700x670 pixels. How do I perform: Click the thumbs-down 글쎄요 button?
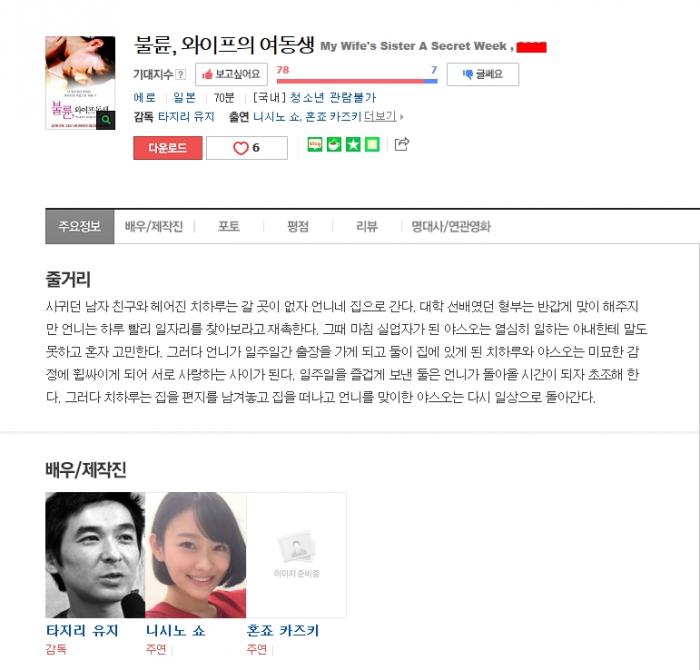coord(483,74)
